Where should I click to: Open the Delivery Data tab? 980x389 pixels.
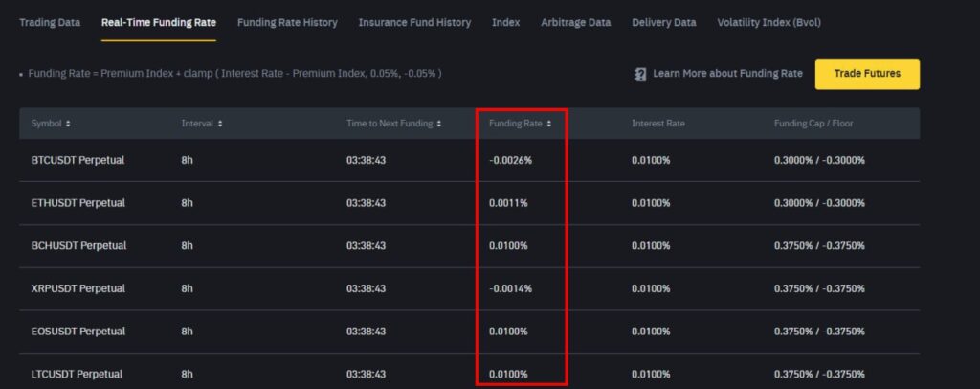pos(664,22)
